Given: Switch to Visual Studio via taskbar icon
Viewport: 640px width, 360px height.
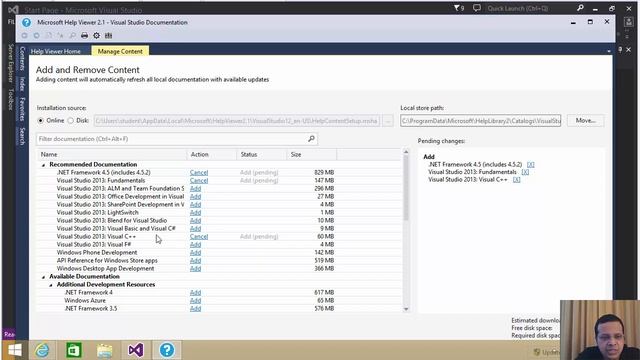Looking at the screenshot, I should coord(136,350).
